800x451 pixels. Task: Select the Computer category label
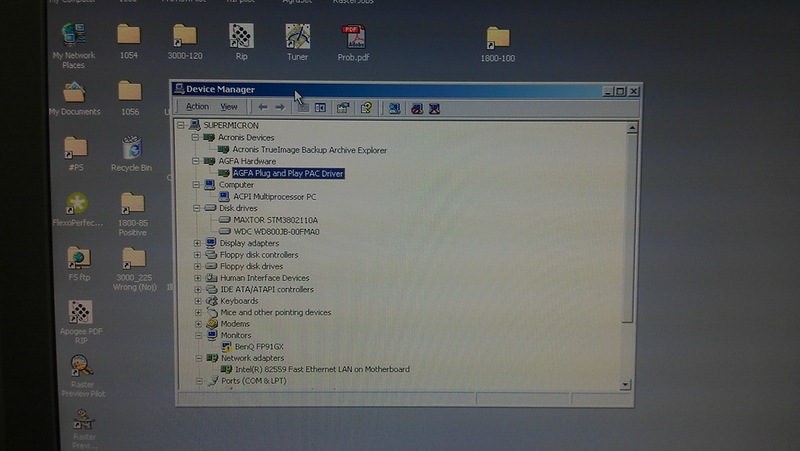click(x=236, y=185)
